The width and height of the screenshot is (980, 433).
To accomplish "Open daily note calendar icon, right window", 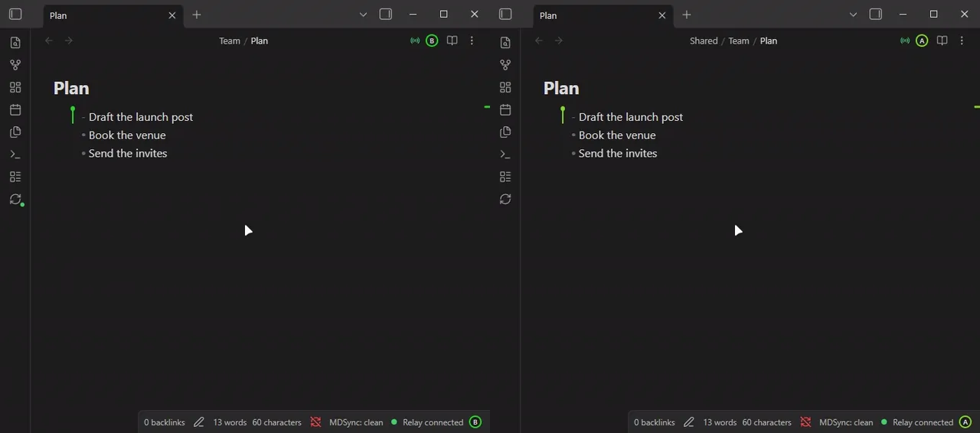I will pos(505,109).
